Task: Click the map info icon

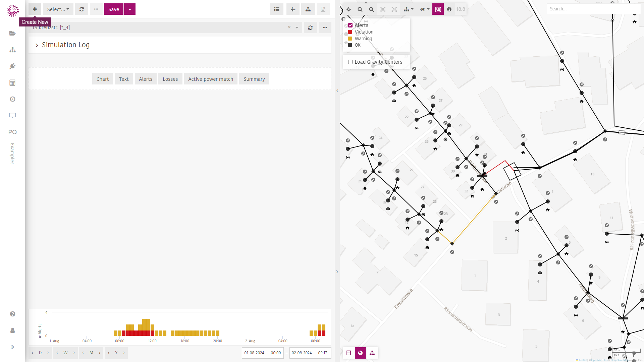Action: (x=449, y=9)
